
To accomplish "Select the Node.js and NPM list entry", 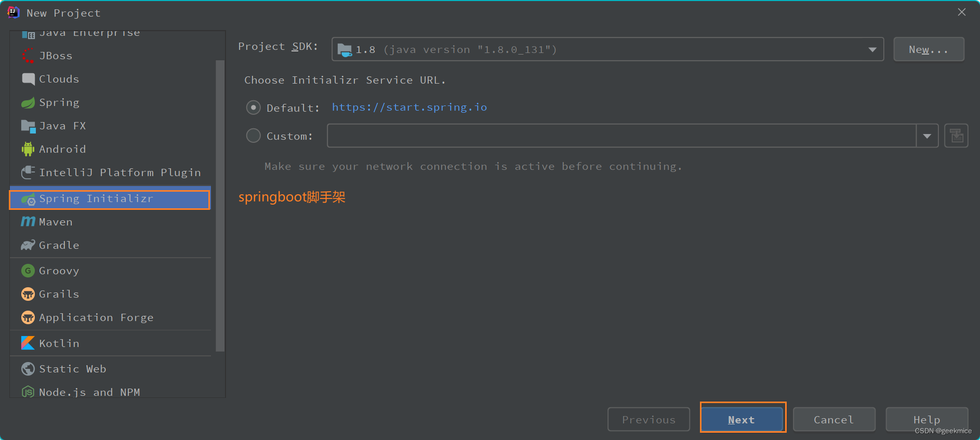I will coord(110,392).
